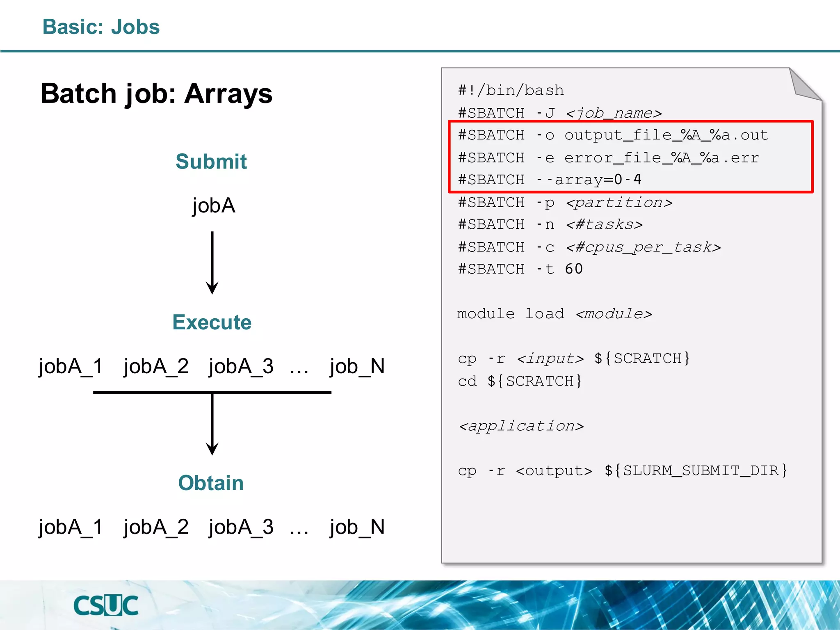Click the 'output_file_%A_%a.out' line
This screenshot has height=630, width=840.
click(x=613, y=135)
